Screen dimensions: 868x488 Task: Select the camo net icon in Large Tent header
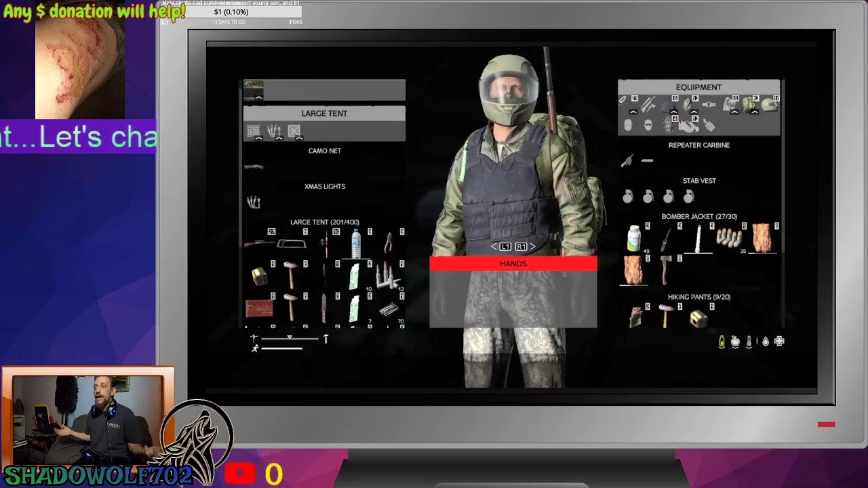pos(253,130)
